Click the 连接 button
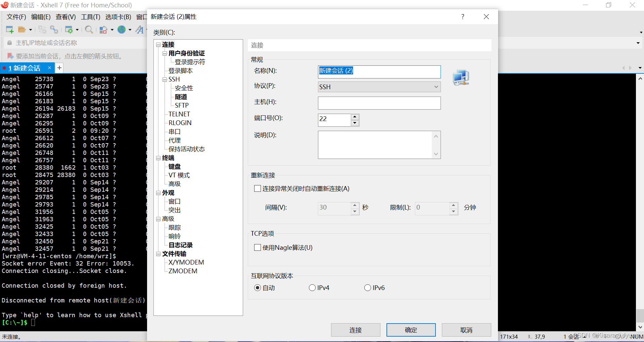 pyautogui.click(x=356, y=330)
